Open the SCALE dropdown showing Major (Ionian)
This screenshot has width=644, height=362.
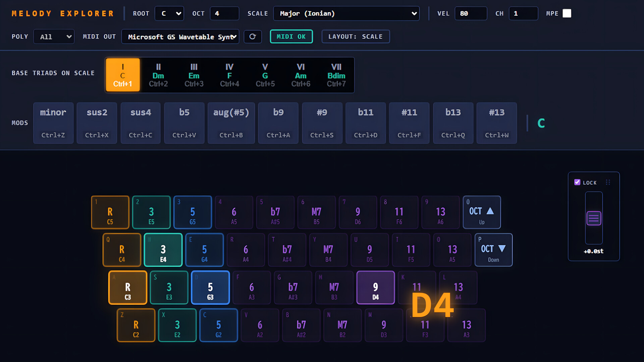(346, 13)
